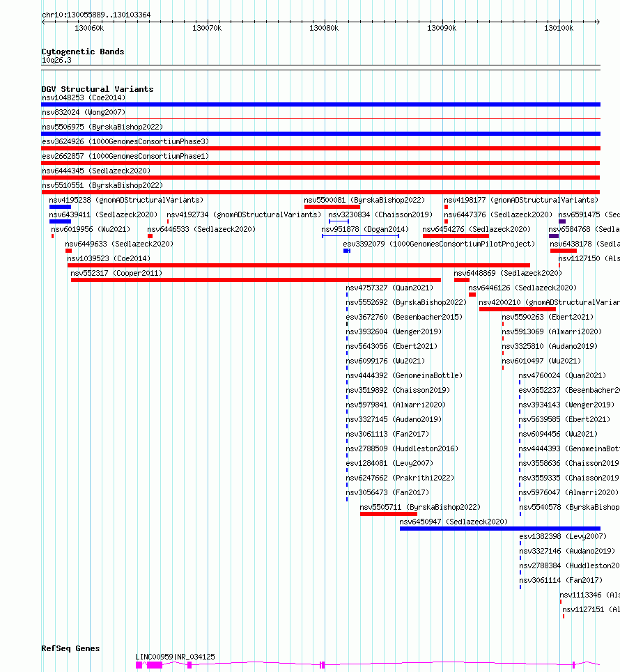Viewport: 620px width, 672px height.
Task: Select nsv6094456 (Wu2021) label
Action: click(558, 434)
